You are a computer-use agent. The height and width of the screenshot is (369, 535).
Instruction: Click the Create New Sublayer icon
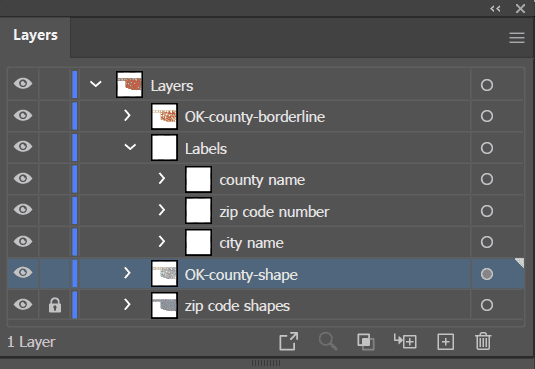(405, 341)
